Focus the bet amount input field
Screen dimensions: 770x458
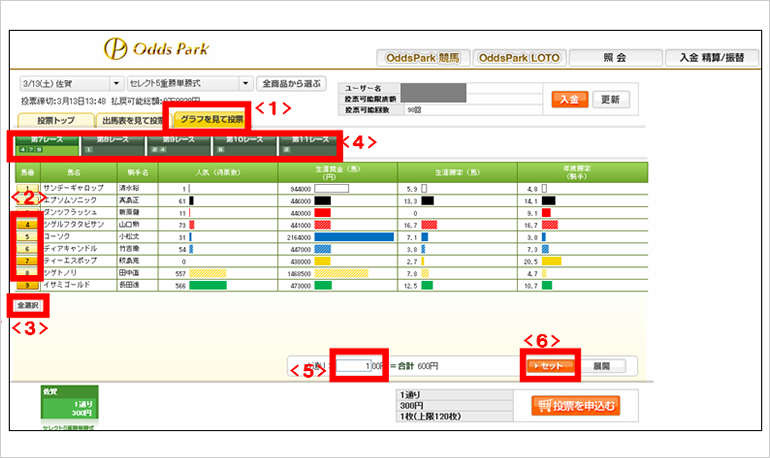(354, 366)
